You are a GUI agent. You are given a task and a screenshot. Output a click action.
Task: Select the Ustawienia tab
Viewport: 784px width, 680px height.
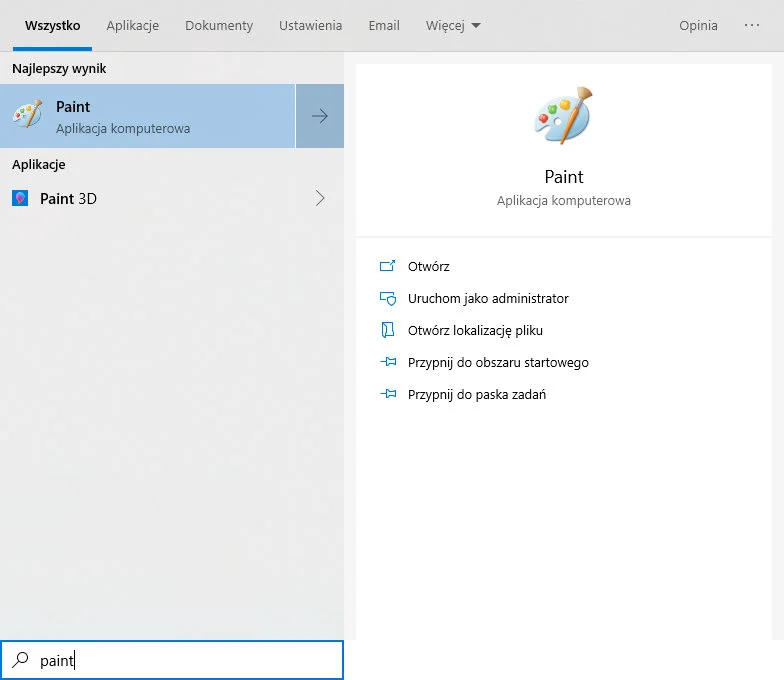point(310,26)
